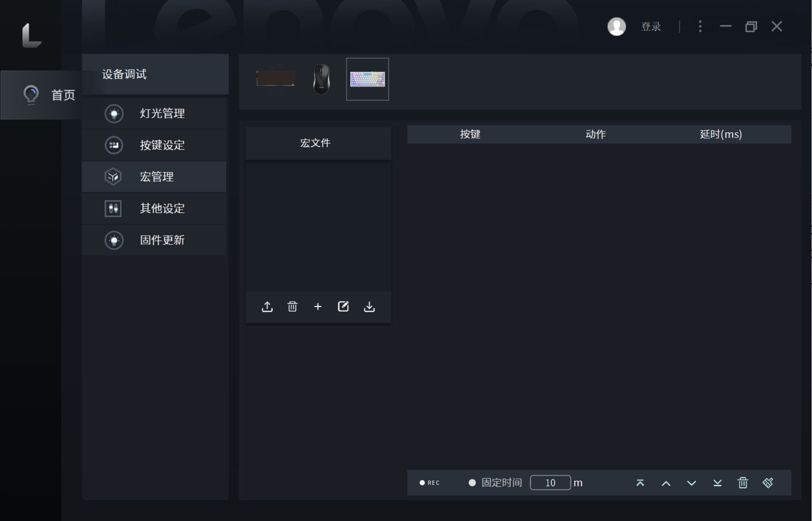Move the macro step to the bottom

coord(717,483)
